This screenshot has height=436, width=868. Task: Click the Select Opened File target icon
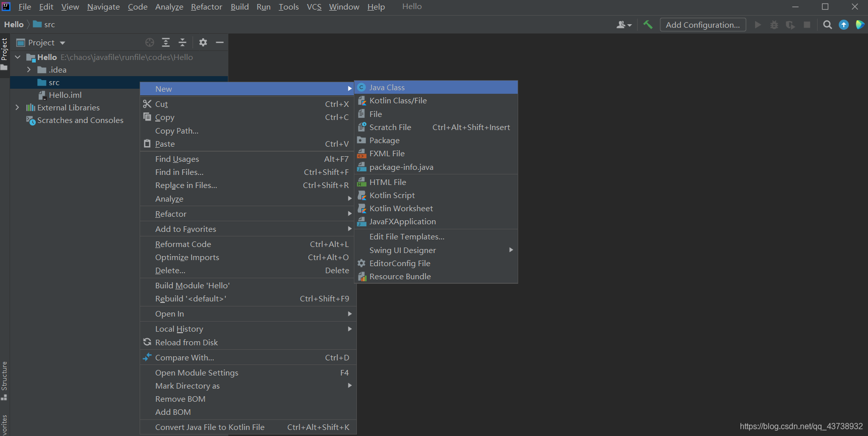click(150, 42)
